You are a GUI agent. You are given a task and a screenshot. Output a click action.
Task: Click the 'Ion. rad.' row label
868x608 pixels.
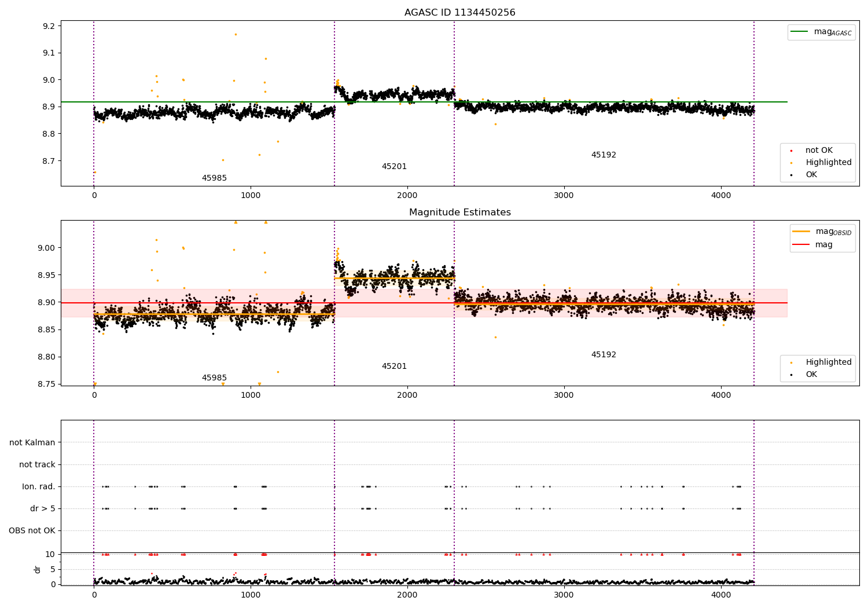39,487
